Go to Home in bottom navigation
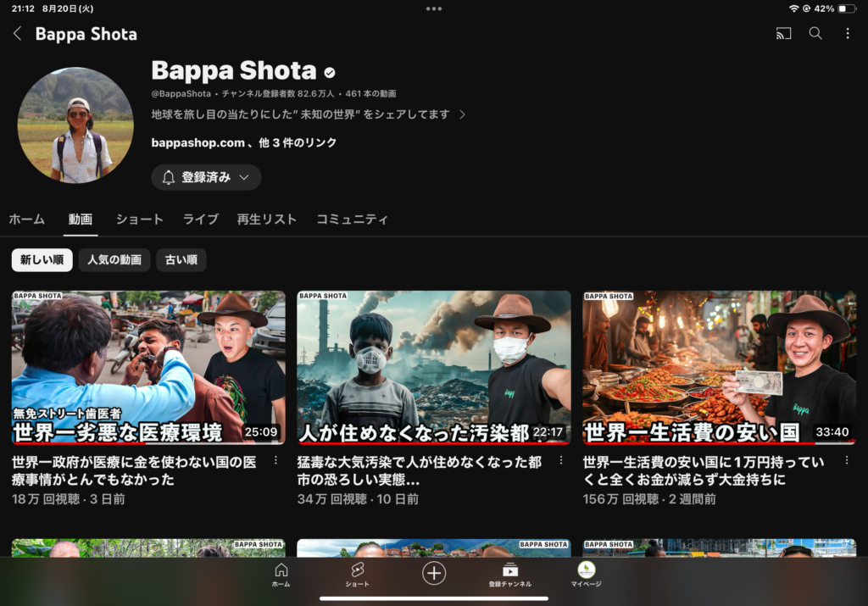This screenshot has width=868, height=606. (281, 575)
